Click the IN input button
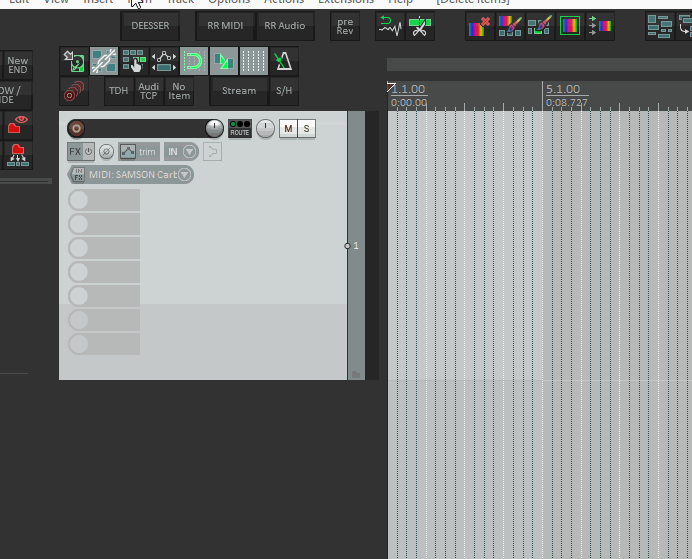 pos(173,152)
